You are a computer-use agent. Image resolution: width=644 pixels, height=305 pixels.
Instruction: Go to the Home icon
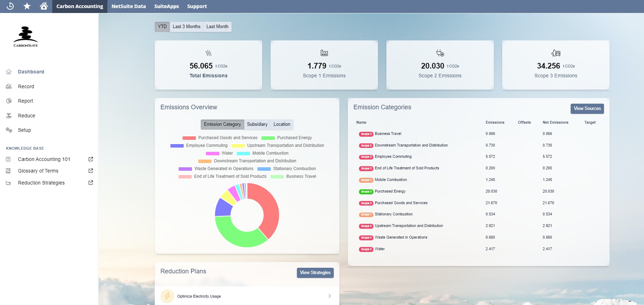[x=44, y=6]
